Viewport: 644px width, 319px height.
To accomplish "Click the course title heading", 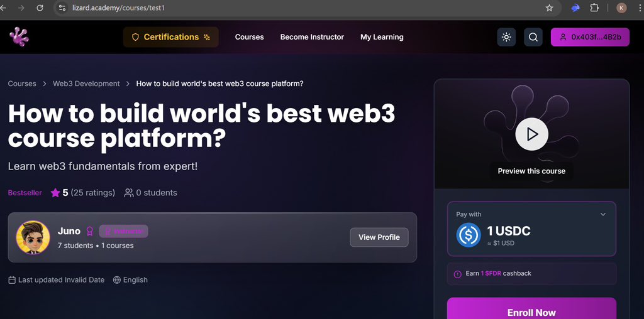I will 201,126.
